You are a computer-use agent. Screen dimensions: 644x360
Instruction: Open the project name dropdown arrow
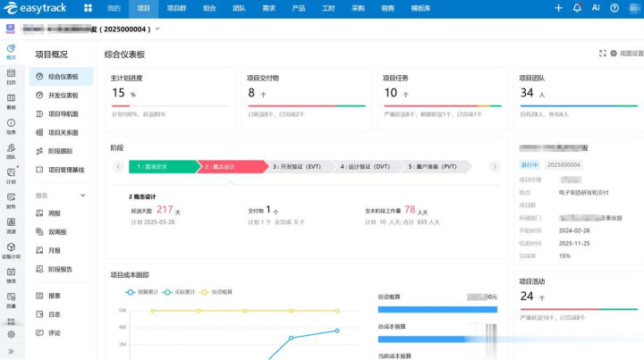point(158,29)
